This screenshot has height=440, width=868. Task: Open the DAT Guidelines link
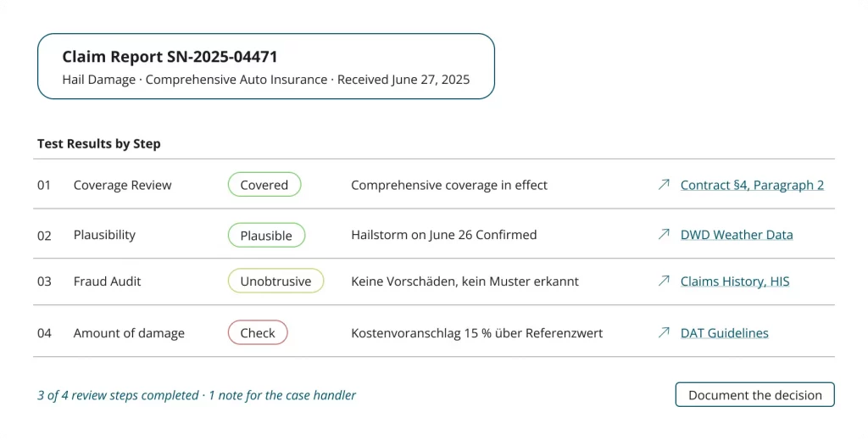[724, 333]
